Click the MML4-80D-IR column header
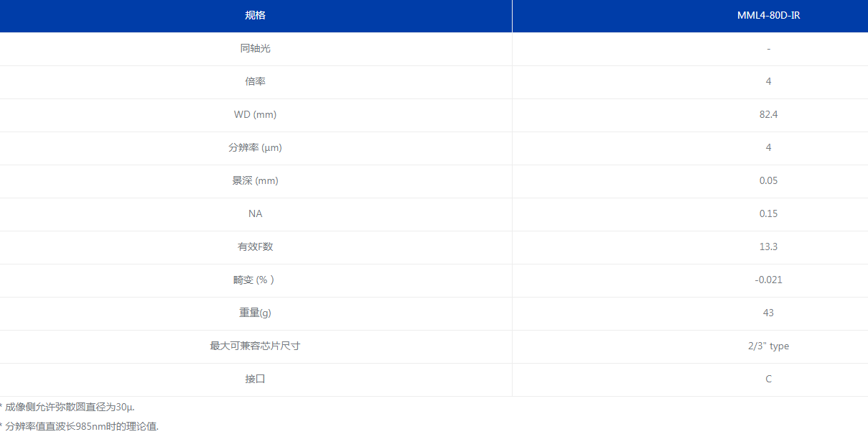 [768, 15]
